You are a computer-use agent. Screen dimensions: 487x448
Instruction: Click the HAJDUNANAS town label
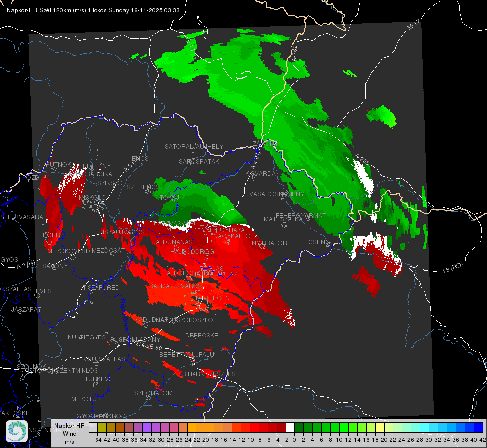[x=172, y=242]
